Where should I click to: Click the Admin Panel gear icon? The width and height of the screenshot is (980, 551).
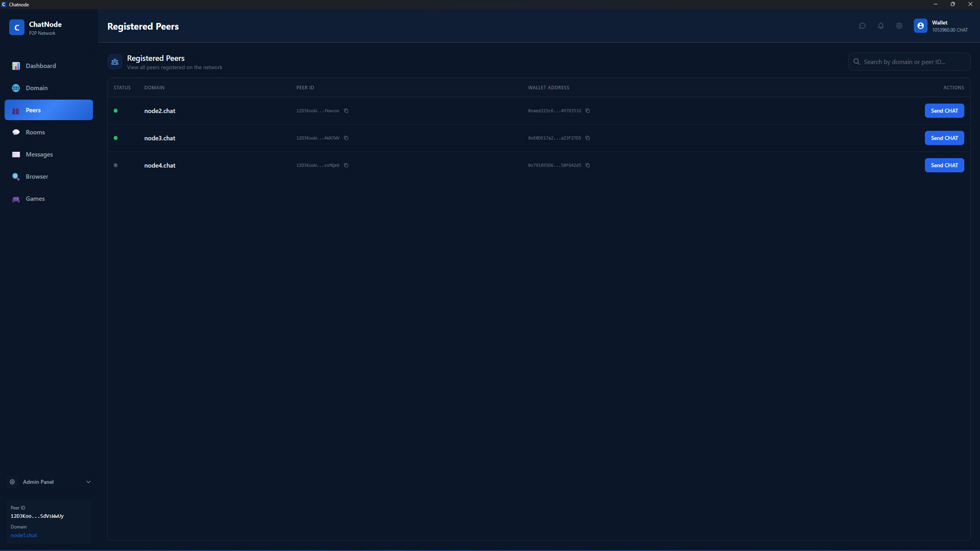[x=12, y=482]
